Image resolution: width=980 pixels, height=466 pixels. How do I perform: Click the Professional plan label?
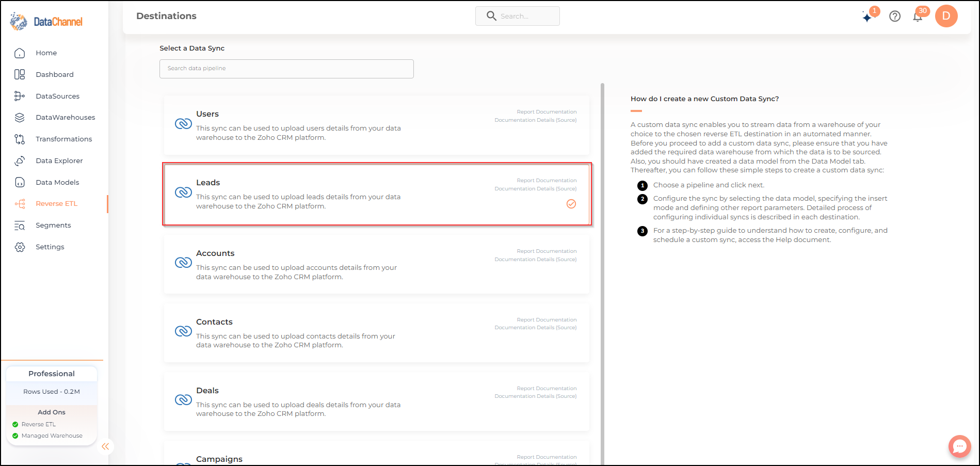(x=52, y=374)
